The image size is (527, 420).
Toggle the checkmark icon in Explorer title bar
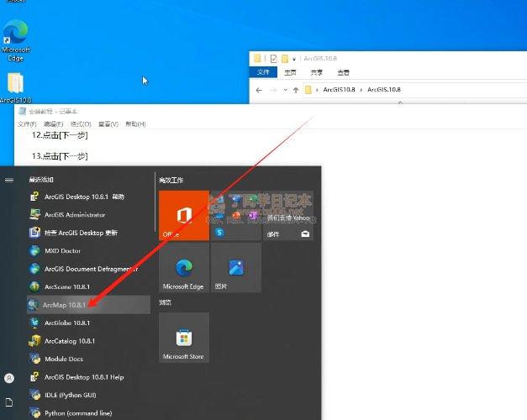click(273, 59)
